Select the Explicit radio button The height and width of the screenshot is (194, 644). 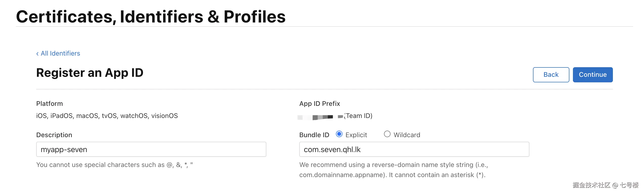[339, 134]
